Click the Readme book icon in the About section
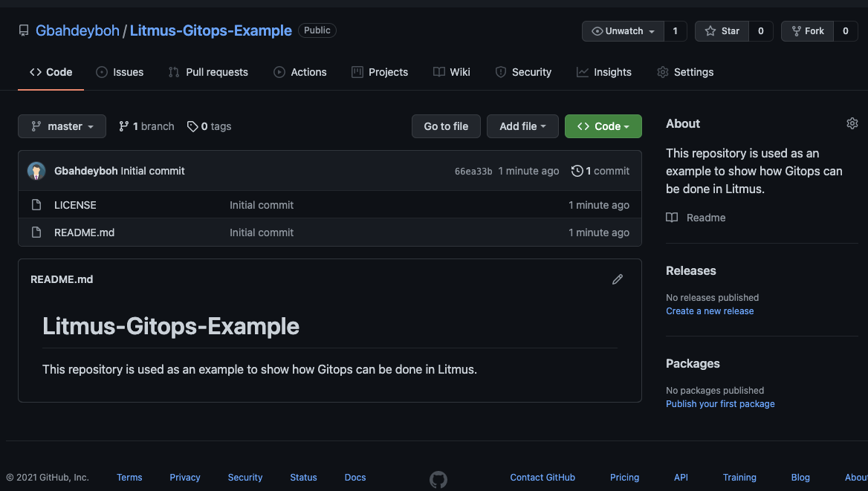Screen dimensions: 868x491 [x=672, y=218]
